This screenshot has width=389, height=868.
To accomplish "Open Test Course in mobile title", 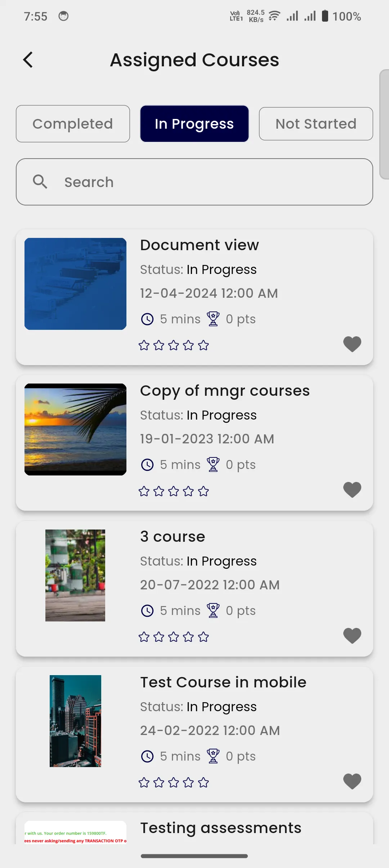I will click(223, 682).
